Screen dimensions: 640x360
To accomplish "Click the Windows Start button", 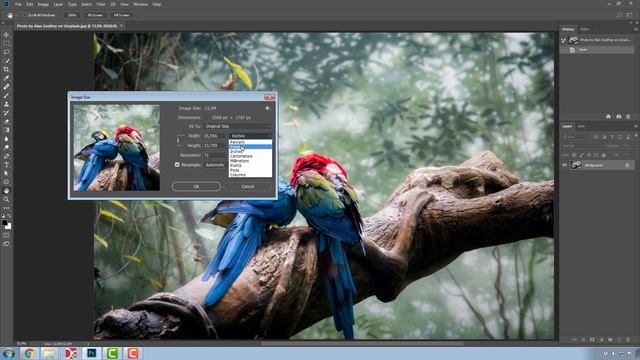I will [9, 353].
